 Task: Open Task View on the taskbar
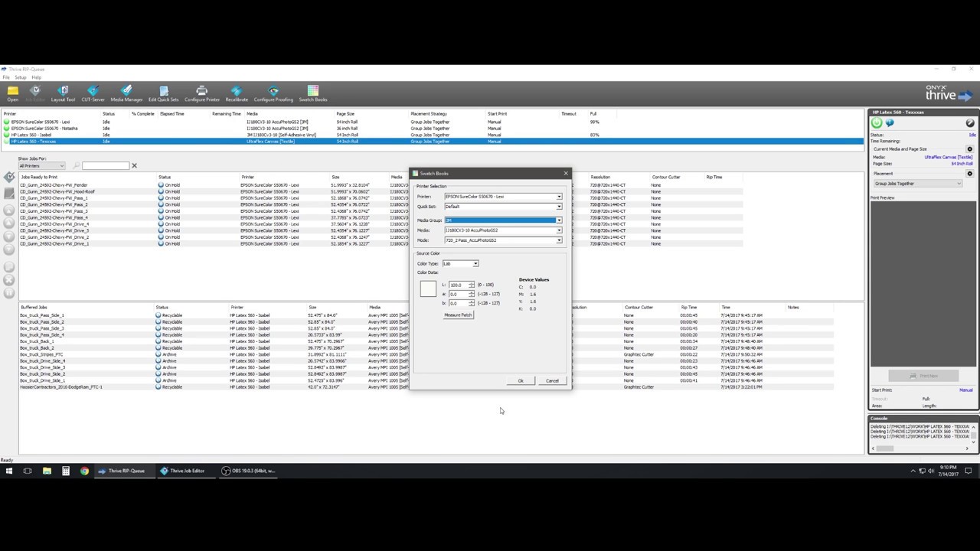coord(28,471)
